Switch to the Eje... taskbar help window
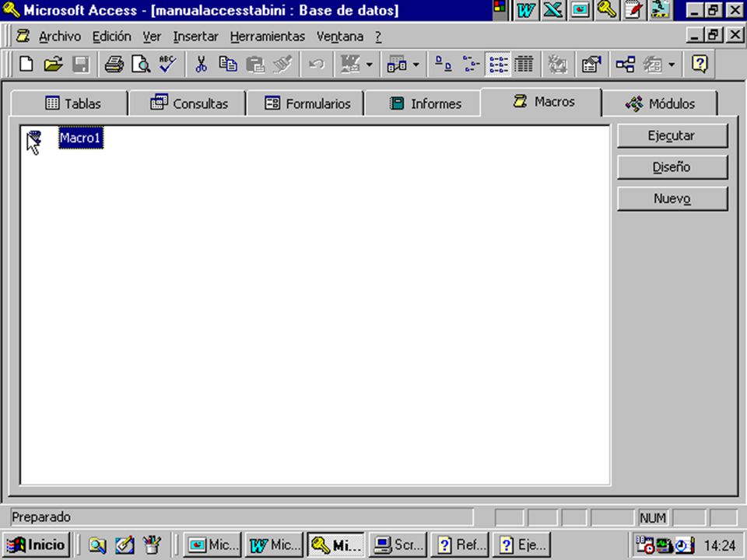 [x=521, y=544]
